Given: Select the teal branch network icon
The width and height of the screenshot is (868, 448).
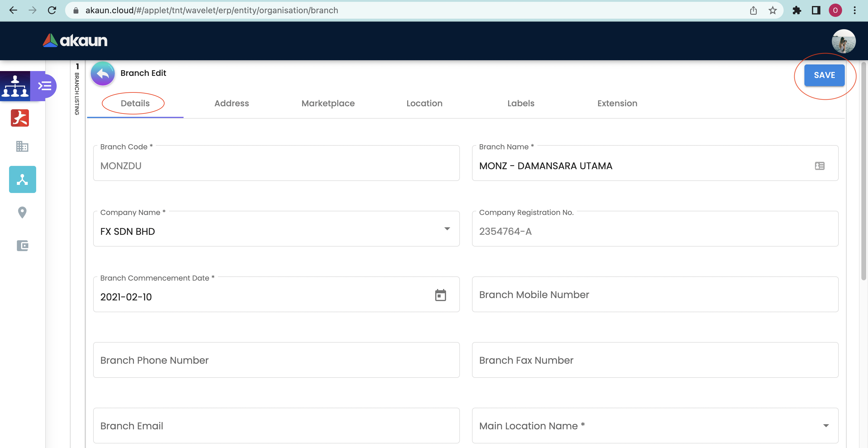Looking at the screenshot, I should (22, 179).
